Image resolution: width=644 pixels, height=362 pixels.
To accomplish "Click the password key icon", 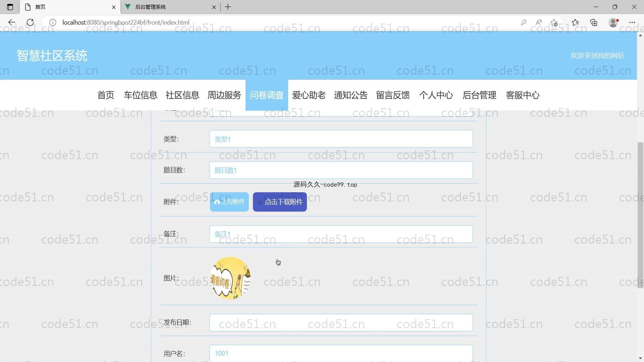I will pos(523,22).
